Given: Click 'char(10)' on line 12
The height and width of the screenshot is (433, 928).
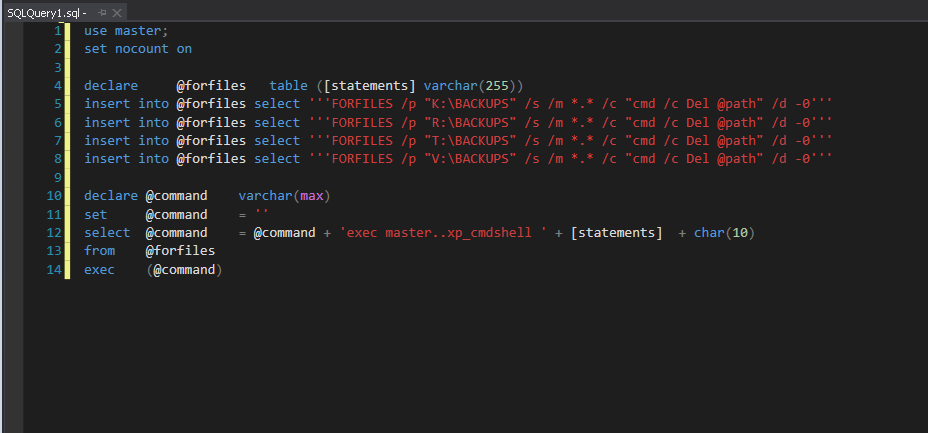Looking at the screenshot, I should pyautogui.click(x=724, y=232).
